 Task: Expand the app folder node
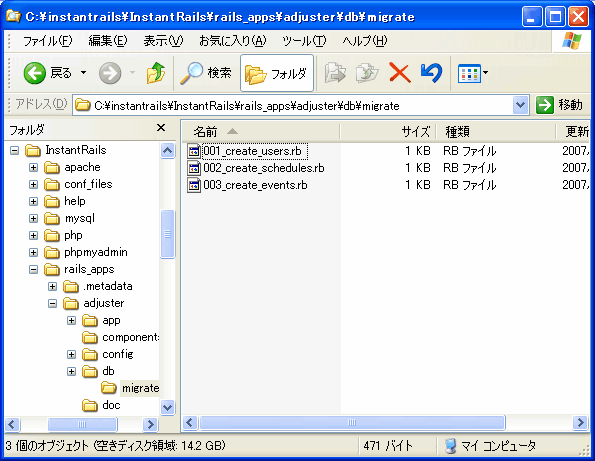tap(71, 321)
